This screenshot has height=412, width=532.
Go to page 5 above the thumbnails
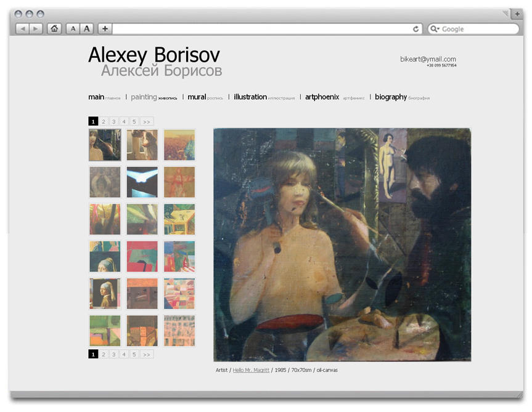click(x=134, y=121)
